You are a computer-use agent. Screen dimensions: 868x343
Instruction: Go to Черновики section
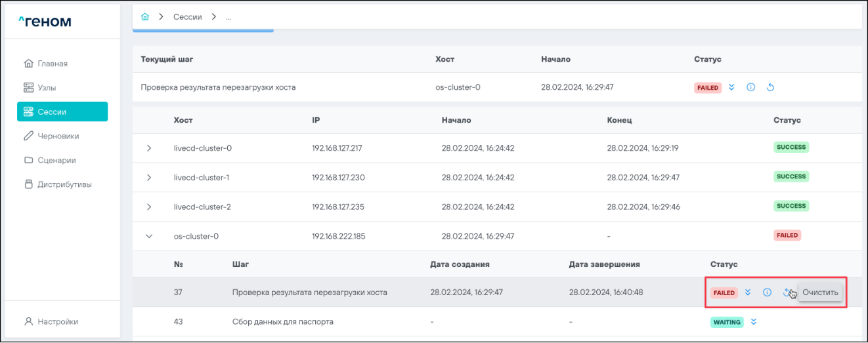click(x=58, y=136)
